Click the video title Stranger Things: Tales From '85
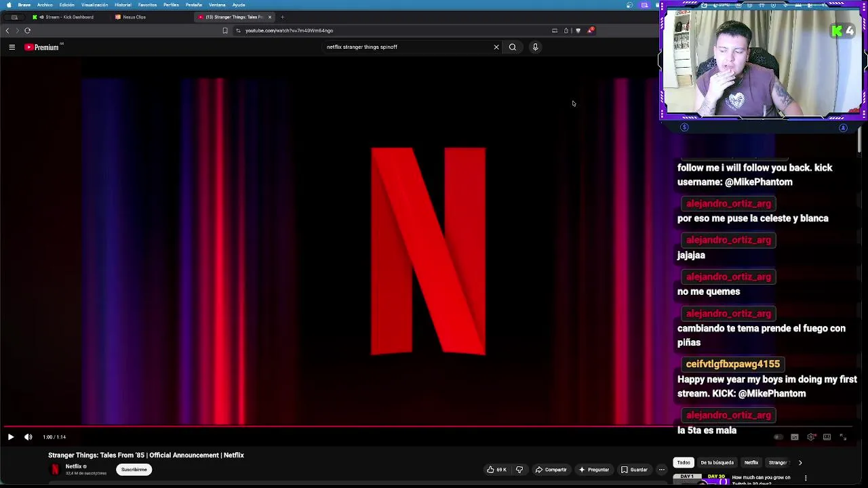This screenshot has width=868, height=488. (146, 455)
